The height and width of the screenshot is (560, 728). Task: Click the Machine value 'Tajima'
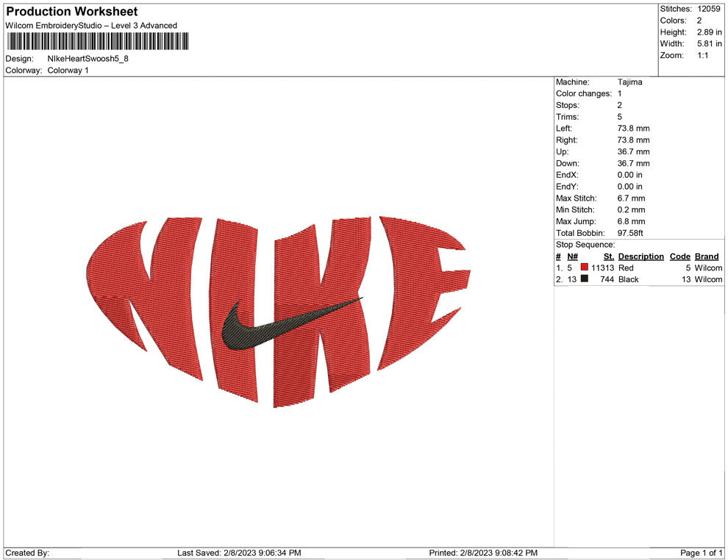tap(629, 82)
